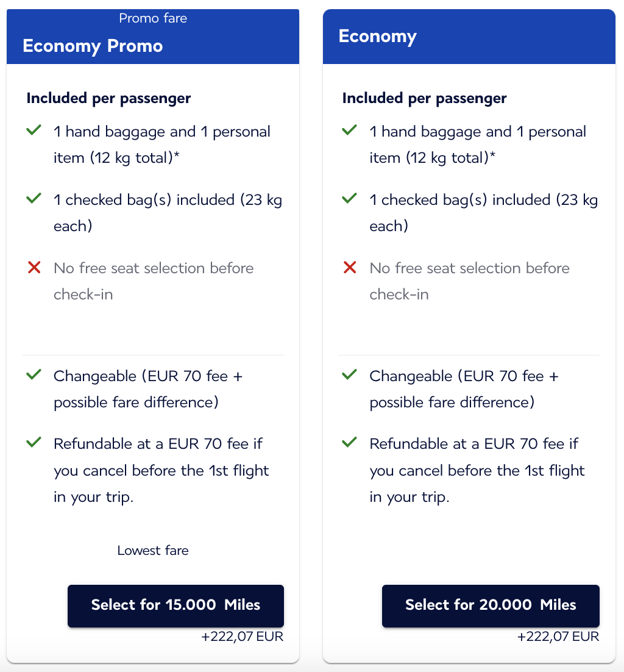
Task: Click green checkmark beside Economy checked bag
Action: tap(349, 199)
